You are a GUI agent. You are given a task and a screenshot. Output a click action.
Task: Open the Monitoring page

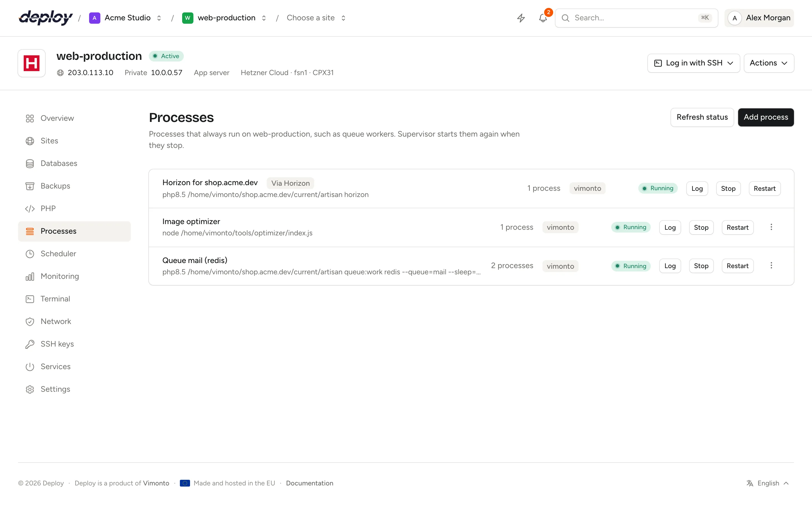[74, 276]
